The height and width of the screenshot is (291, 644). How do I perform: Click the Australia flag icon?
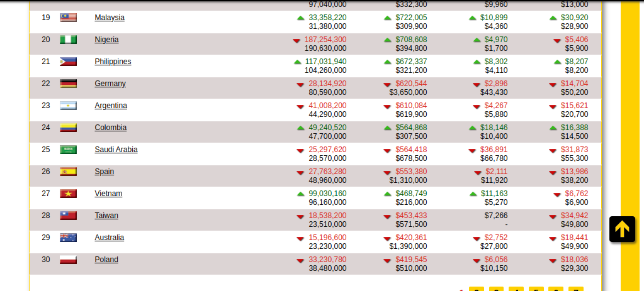coord(68,238)
